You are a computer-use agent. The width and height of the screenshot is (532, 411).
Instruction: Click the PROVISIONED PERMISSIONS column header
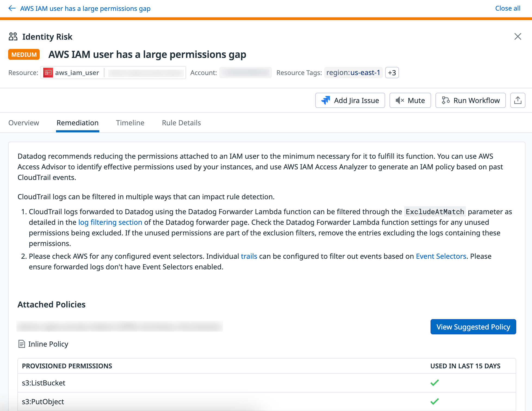pos(67,366)
